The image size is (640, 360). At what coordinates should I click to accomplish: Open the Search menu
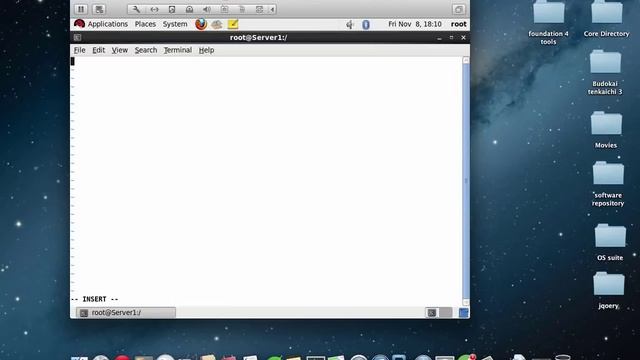146,50
